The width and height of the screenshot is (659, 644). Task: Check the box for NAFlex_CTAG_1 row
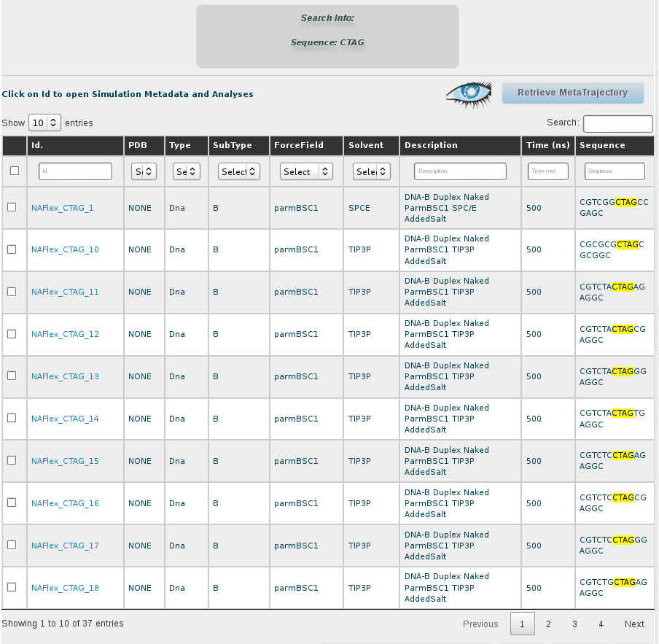click(x=12, y=207)
